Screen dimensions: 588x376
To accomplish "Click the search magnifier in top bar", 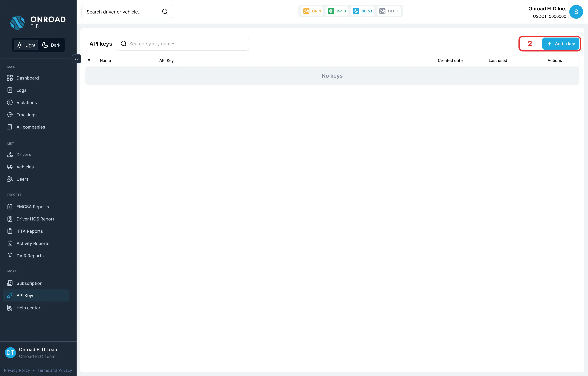I will [165, 12].
